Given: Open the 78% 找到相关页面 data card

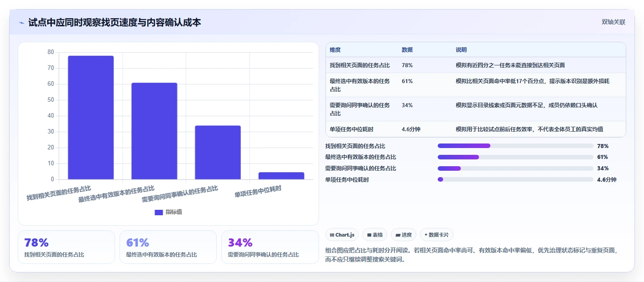Looking at the screenshot, I should pyautogui.click(x=66, y=247).
